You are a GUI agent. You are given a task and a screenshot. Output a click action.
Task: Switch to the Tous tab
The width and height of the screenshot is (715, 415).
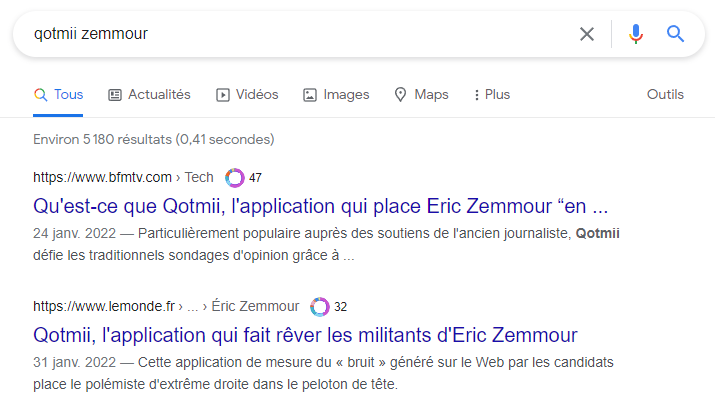coord(58,95)
